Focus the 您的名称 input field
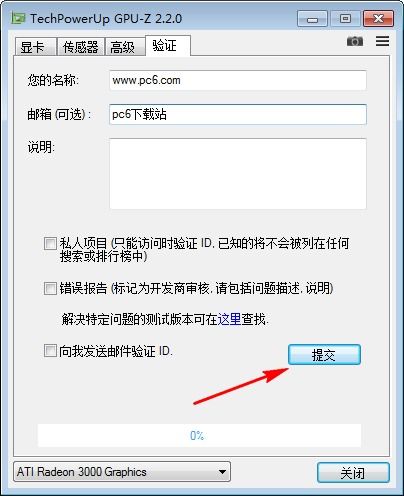The height and width of the screenshot is (496, 404). pos(238,80)
